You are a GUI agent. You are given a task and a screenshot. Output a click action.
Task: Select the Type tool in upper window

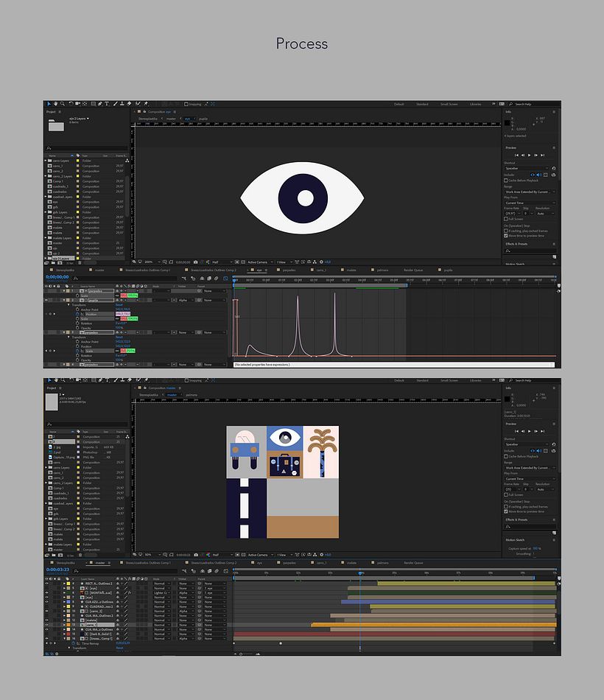click(x=107, y=104)
